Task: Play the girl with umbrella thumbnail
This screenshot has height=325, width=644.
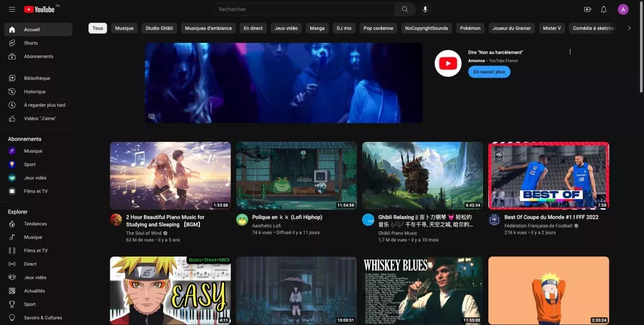Action: click(x=296, y=291)
